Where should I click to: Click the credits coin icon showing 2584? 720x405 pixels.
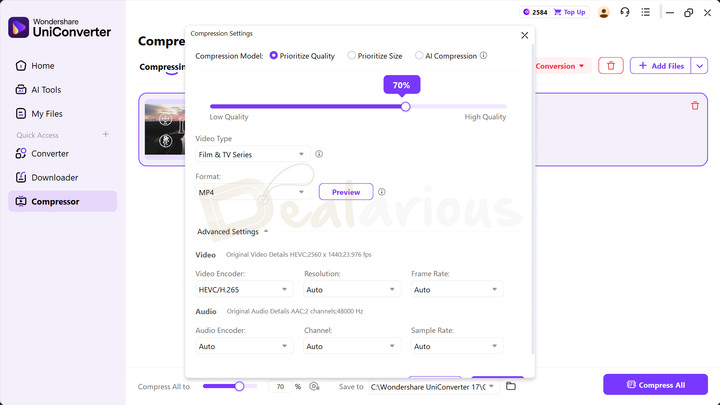coord(526,12)
